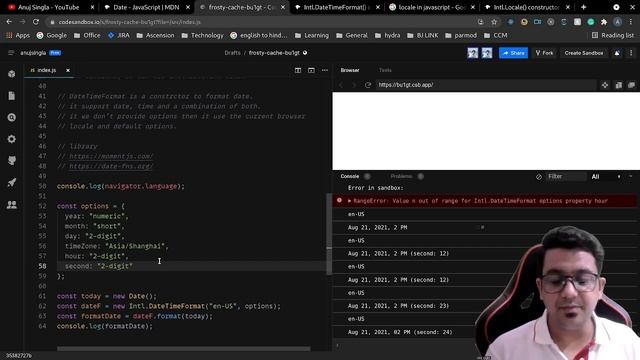640x360 pixels.
Task: Open the Console panel tab
Action: click(x=350, y=176)
